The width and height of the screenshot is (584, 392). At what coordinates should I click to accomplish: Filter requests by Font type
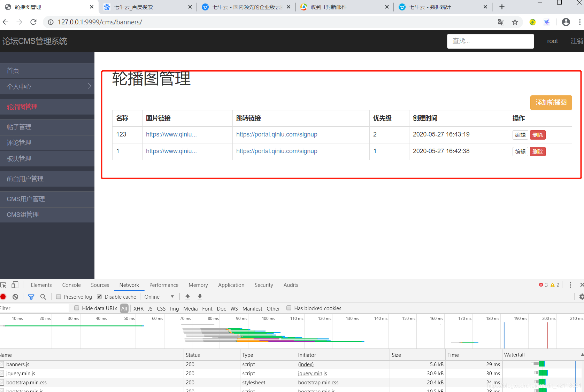pos(207,308)
